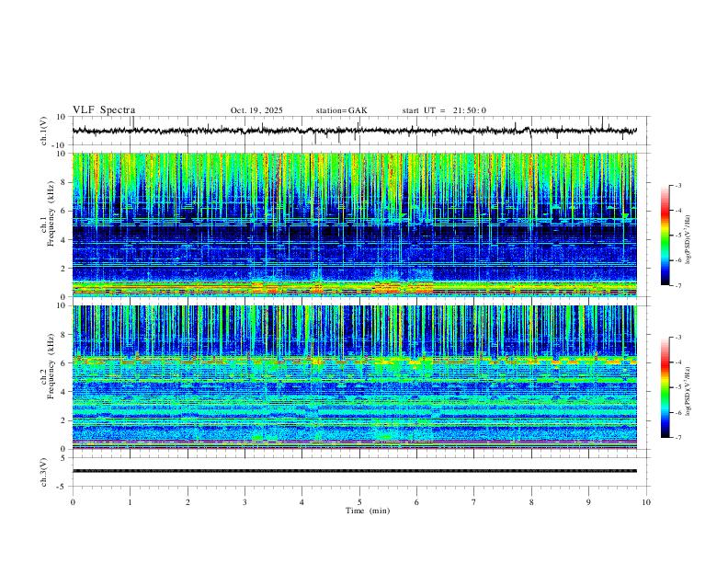Click the 'VLF Spectra' title text
728x563 pixels.
click(104, 110)
